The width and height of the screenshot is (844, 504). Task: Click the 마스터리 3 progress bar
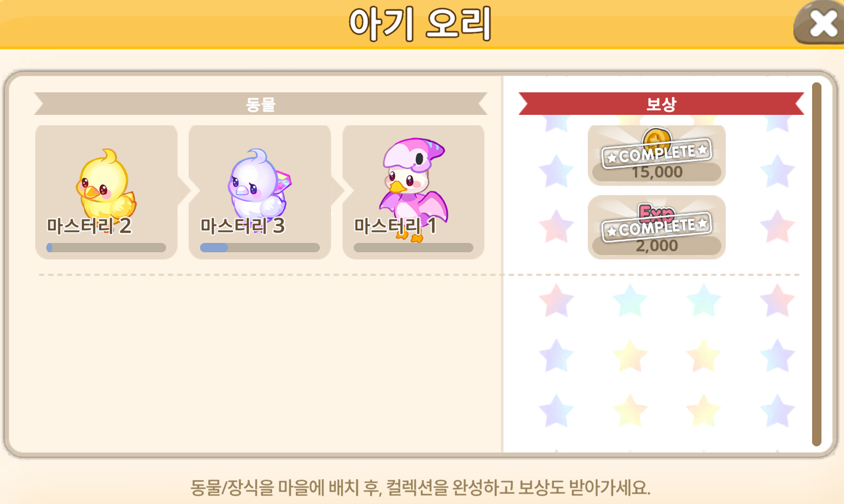click(x=260, y=247)
